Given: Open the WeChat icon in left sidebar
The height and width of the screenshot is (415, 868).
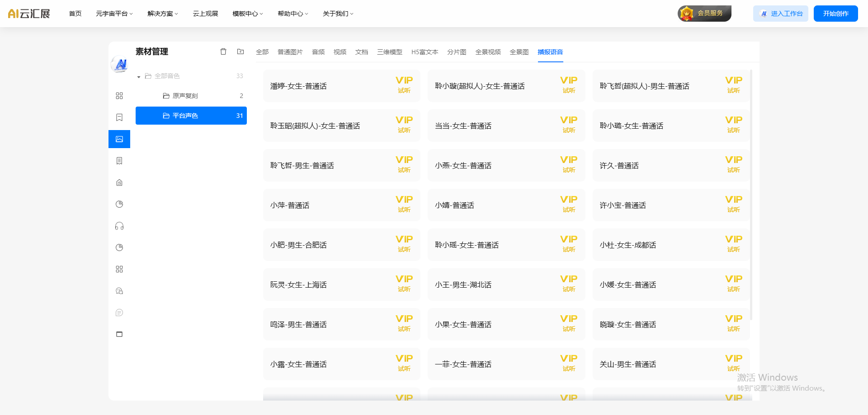Looking at the screenshot, I should [x=119, y=291].
